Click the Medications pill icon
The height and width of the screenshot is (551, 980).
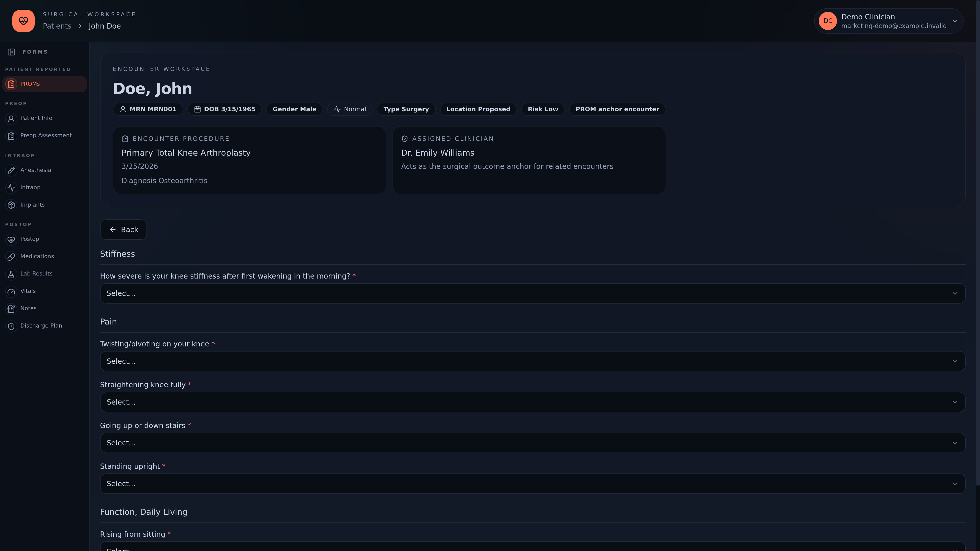coord(11,257)
